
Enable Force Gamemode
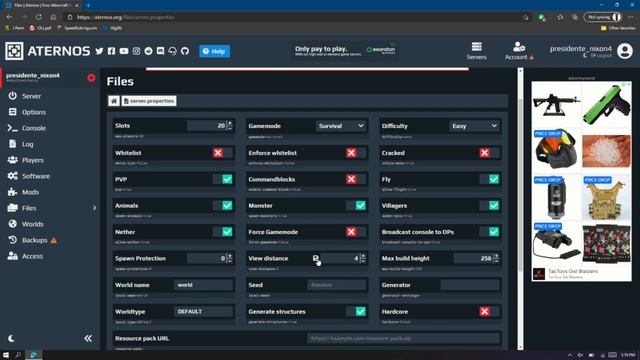(356, 232)
